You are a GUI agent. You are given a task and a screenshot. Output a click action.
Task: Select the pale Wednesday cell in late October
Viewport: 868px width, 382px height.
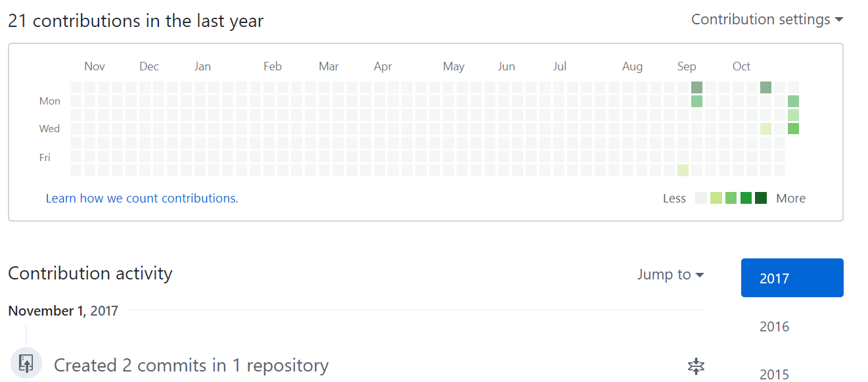(x=766, y=129)
